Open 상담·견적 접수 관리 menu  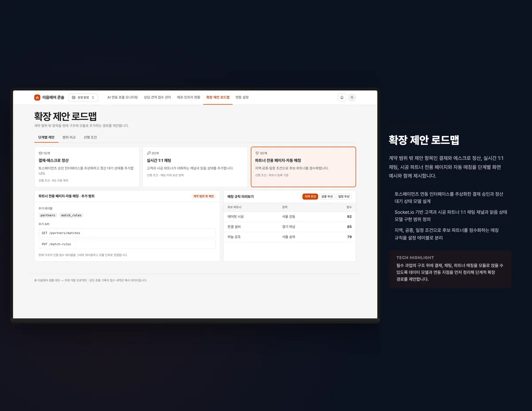click(157, 97)
